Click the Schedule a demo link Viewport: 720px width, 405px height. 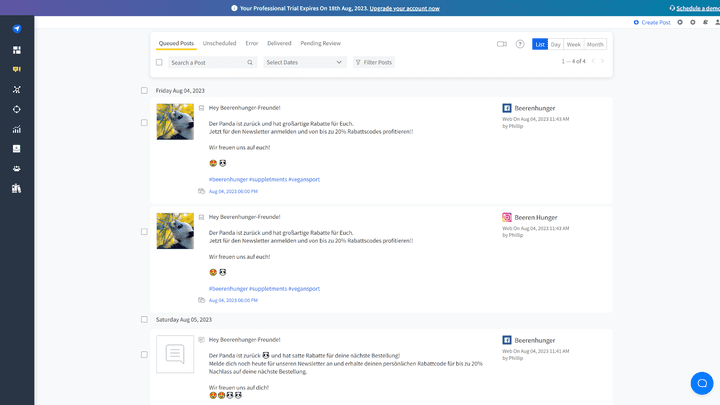(x=698, y=8)
